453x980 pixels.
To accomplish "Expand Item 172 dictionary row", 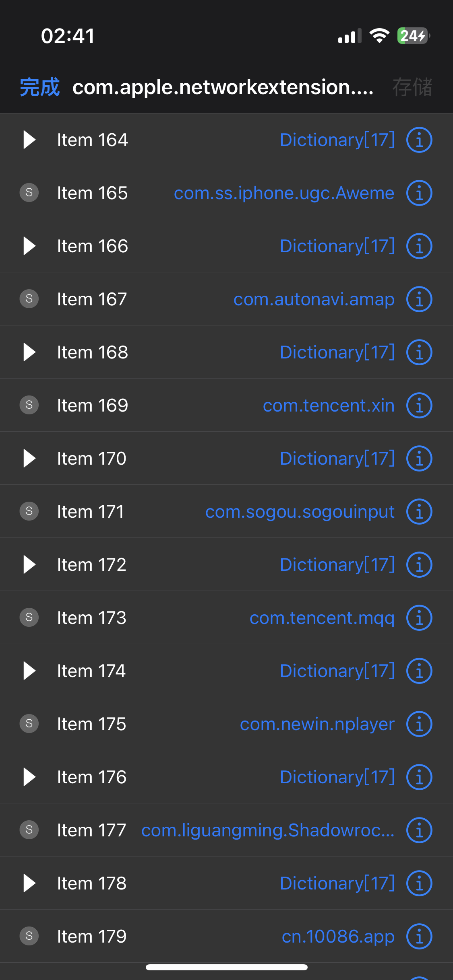I will (29, 565).
